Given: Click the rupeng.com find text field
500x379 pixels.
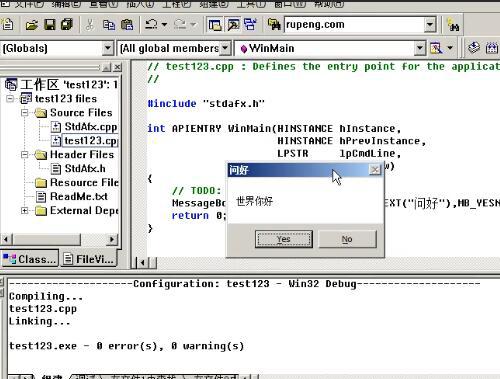Looking at the screenshot, I should [x=354, y=25].
